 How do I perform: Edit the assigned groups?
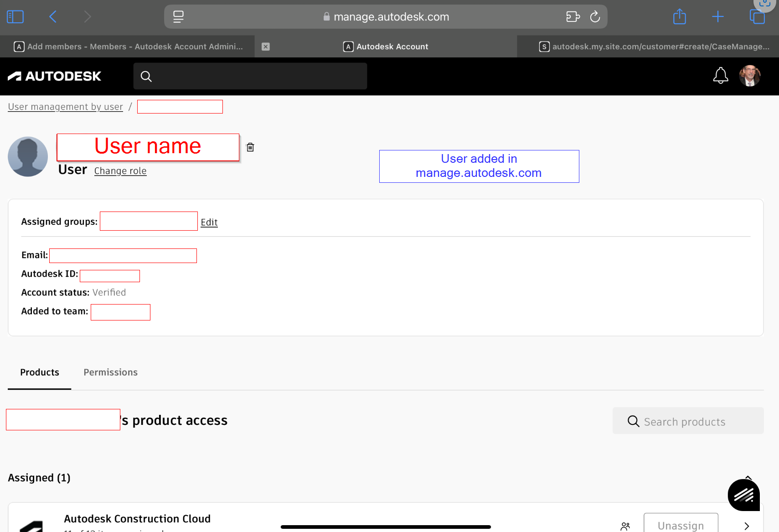pyautogui.click(x=209, y=222)
